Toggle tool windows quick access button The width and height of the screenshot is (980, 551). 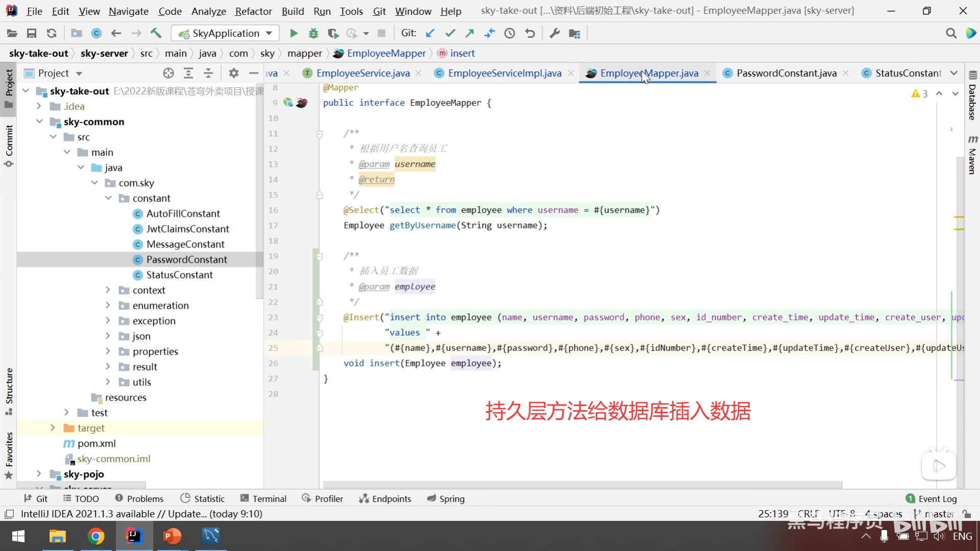pos(9,514)
